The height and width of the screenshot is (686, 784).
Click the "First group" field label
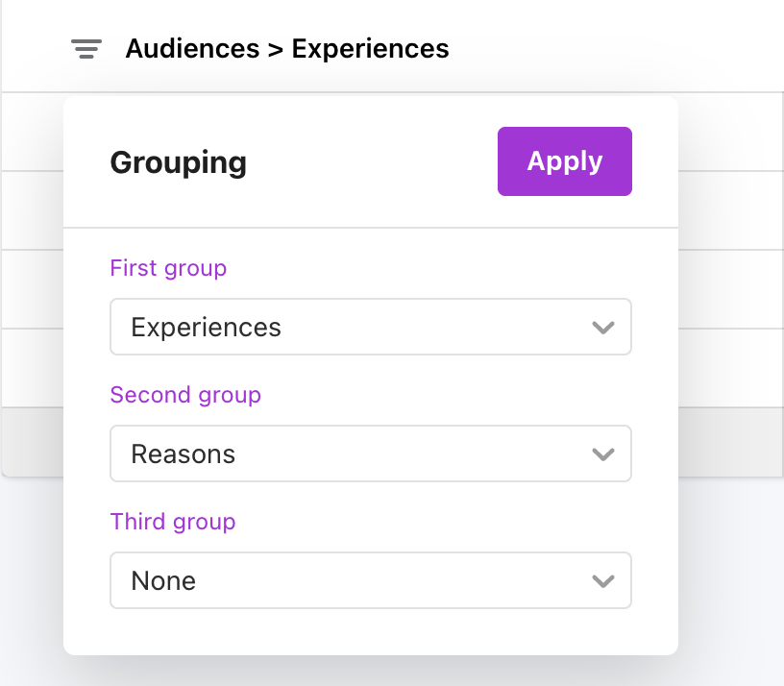coord(168,268)
